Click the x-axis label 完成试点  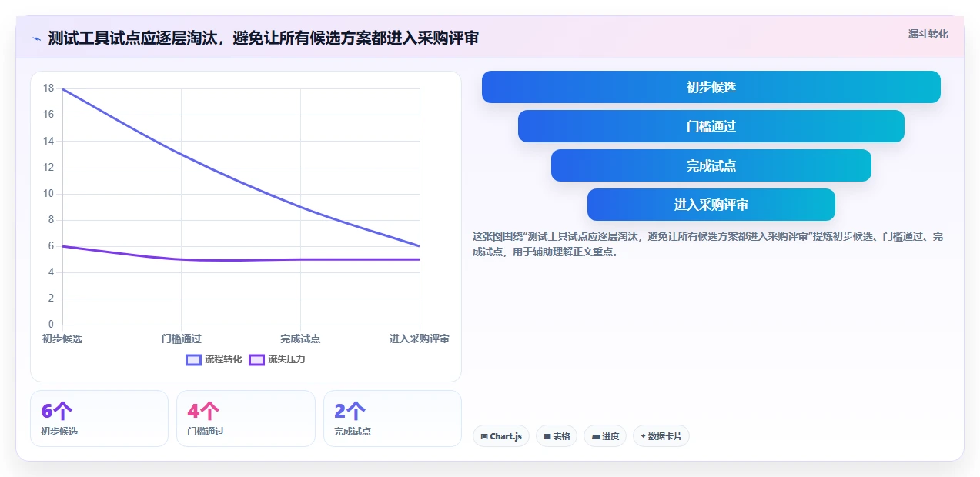[300, 339]
